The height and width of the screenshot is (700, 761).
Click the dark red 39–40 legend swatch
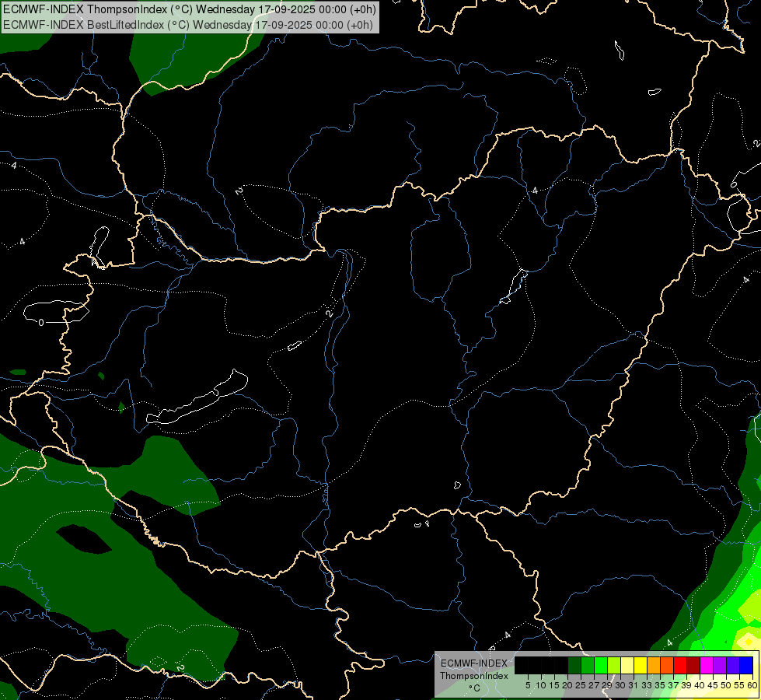(693, 665)
